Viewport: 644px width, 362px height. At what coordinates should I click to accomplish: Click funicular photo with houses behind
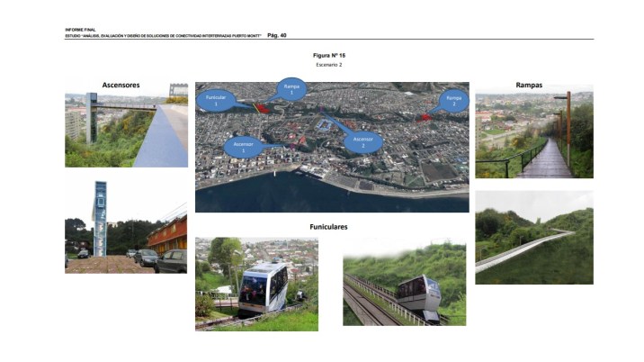click(255, 284)
